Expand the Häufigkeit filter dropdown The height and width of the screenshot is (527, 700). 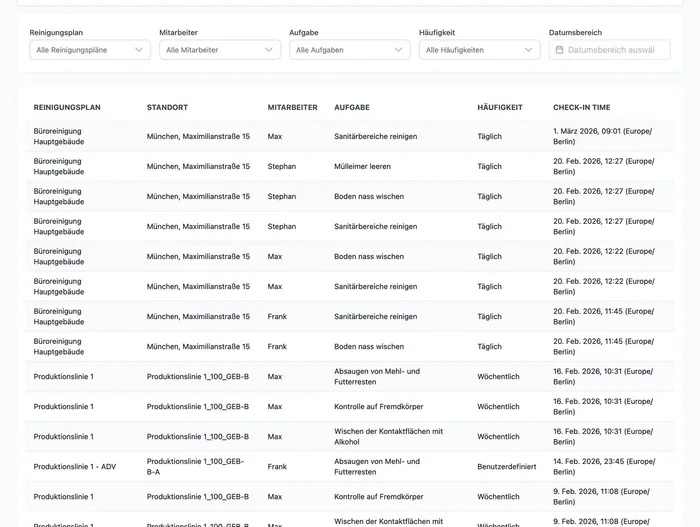(x=479, y=49)
